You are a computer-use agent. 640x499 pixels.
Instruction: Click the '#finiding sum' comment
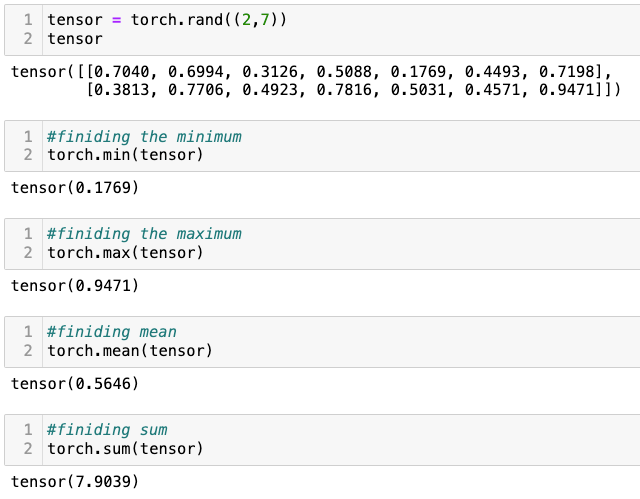(107, 430)
